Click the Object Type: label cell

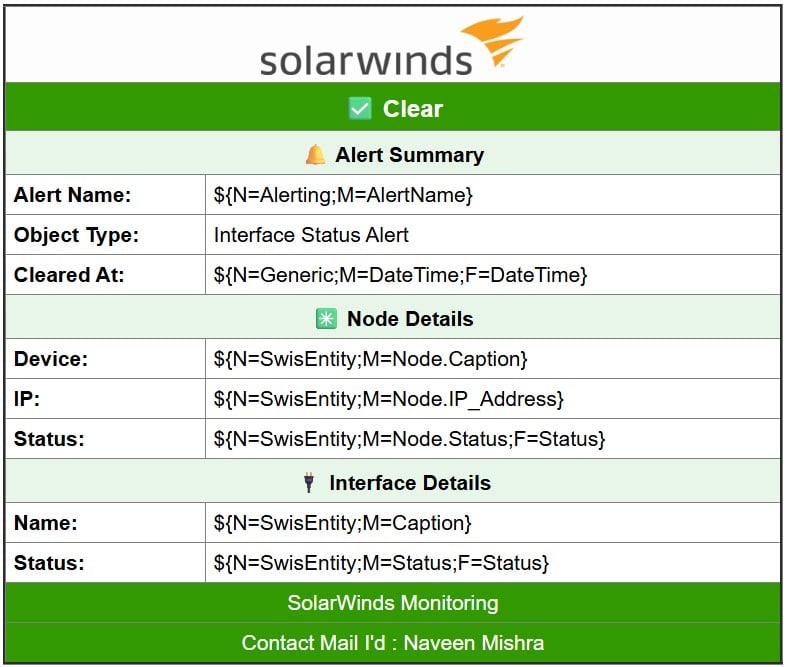tap(105, 235)
